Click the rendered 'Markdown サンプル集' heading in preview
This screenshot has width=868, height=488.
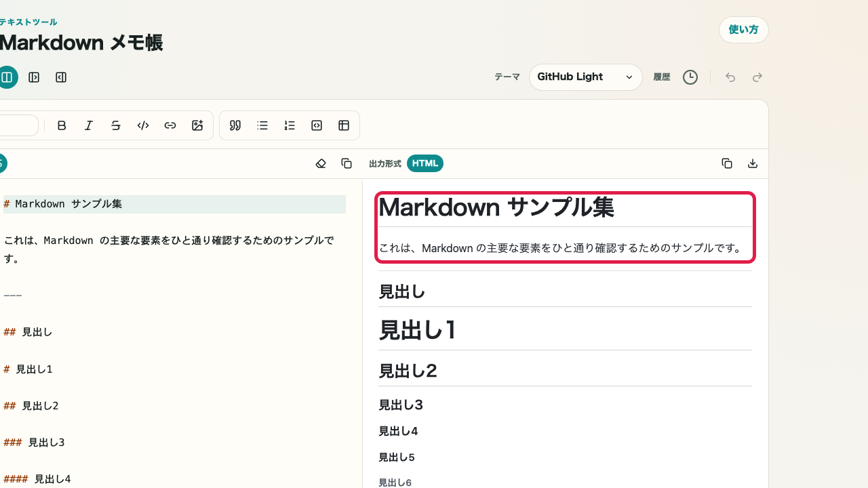[496, 207]
